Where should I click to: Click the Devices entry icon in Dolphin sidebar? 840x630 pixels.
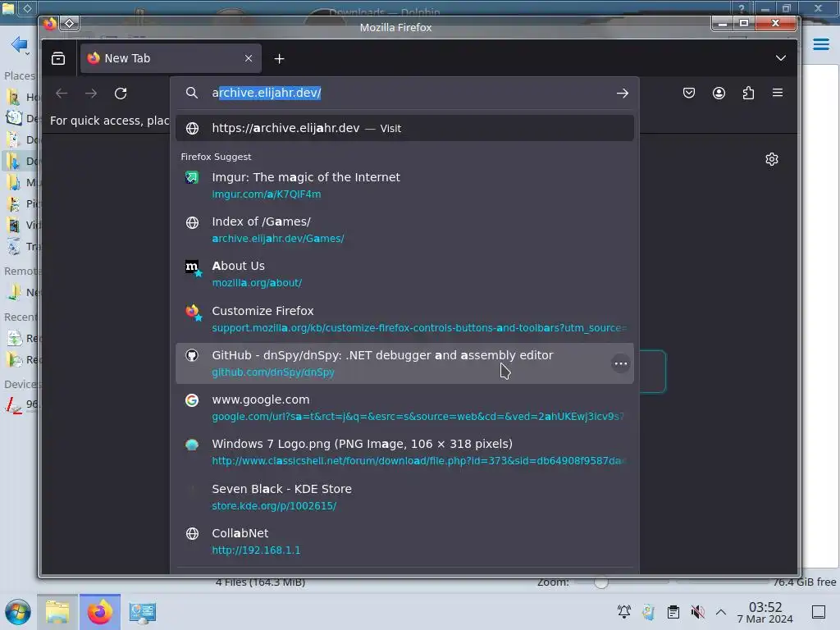pos(13,405)
